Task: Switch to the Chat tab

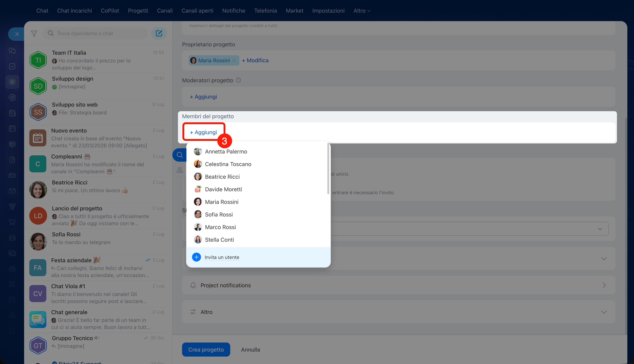Action: pos(42,11)
